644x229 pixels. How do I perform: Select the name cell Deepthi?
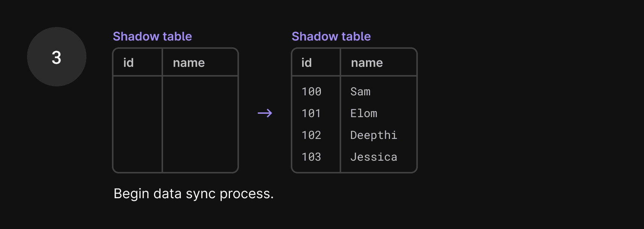[373, 136]
